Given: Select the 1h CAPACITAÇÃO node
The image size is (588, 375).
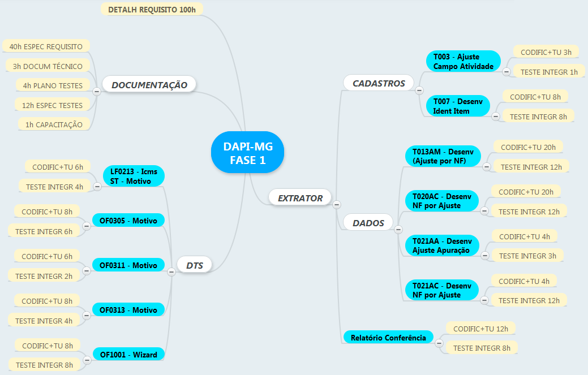Looking at the screenshot, I should 54,124.
